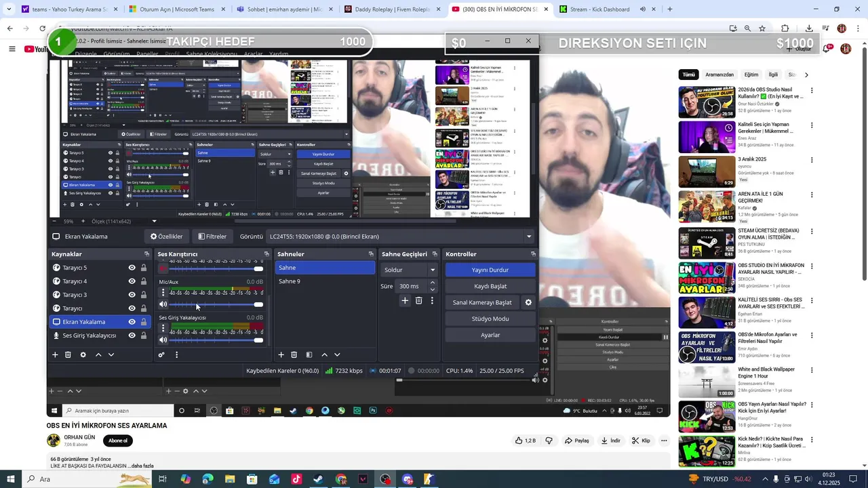Open browser tab search dropdown
868x488 pixels.
click(9, 9)
